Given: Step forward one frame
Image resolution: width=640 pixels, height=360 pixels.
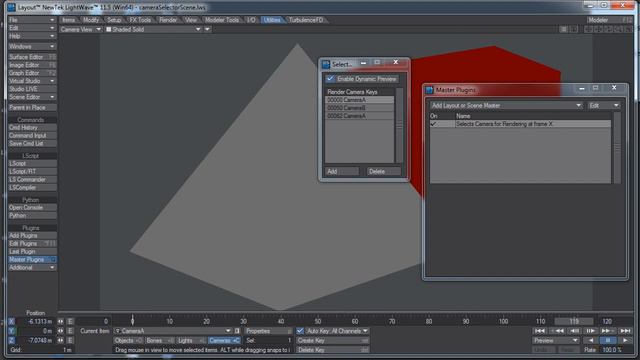Looking at the screenshot, I should [590, 331].
